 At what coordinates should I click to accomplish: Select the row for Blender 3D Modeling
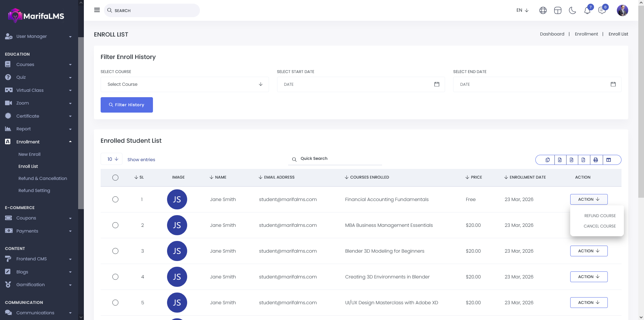point(115,251)
